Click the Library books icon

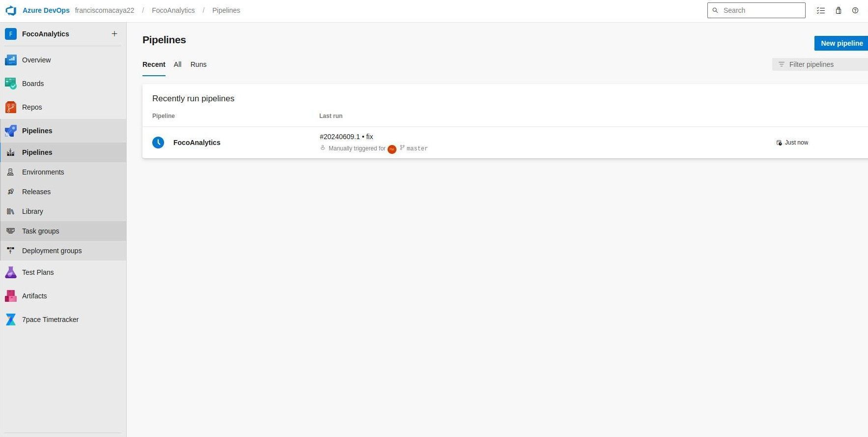tap(11, 211)
